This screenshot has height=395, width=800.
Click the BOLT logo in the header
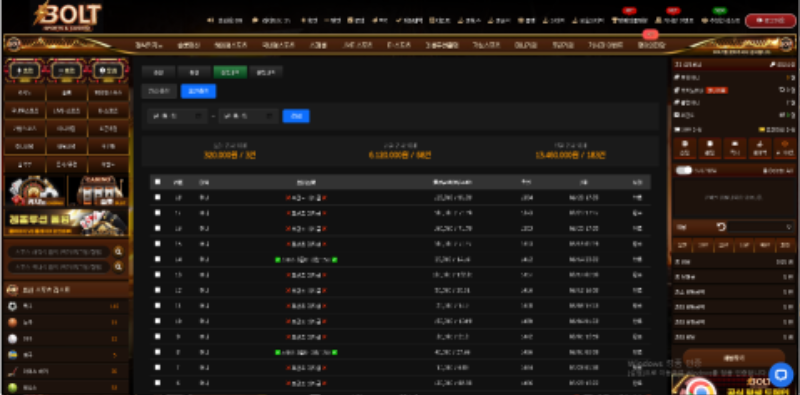click(67, 16)
